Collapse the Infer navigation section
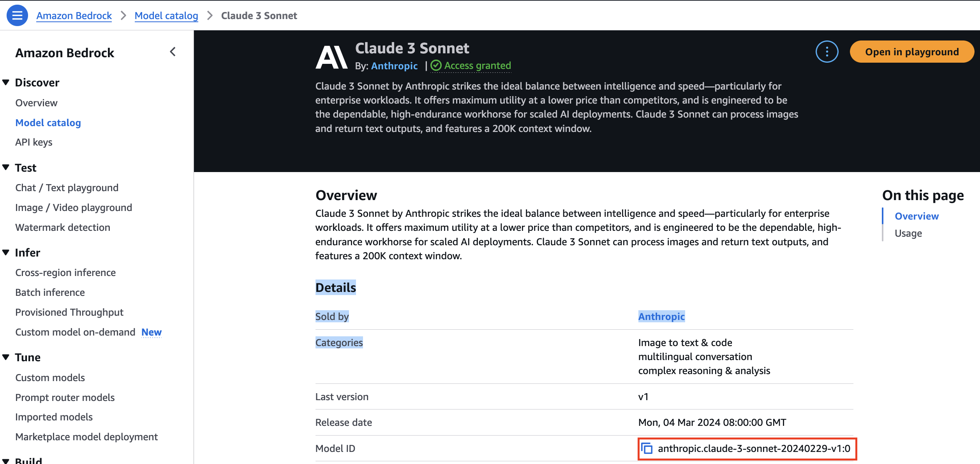This screenshot has width=980, height=464. tap(6, 253)
